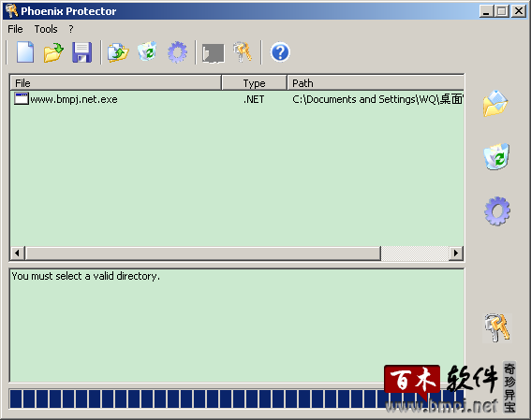Open the Tools menu
The width and height of the screenshot is (531, 420).
click(x=46, y=29)
